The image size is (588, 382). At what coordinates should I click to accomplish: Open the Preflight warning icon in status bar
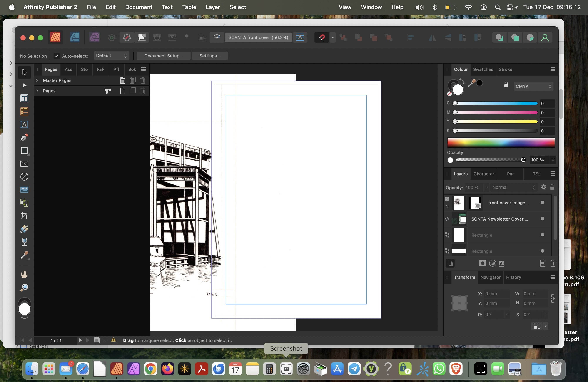tap(114, 340)
